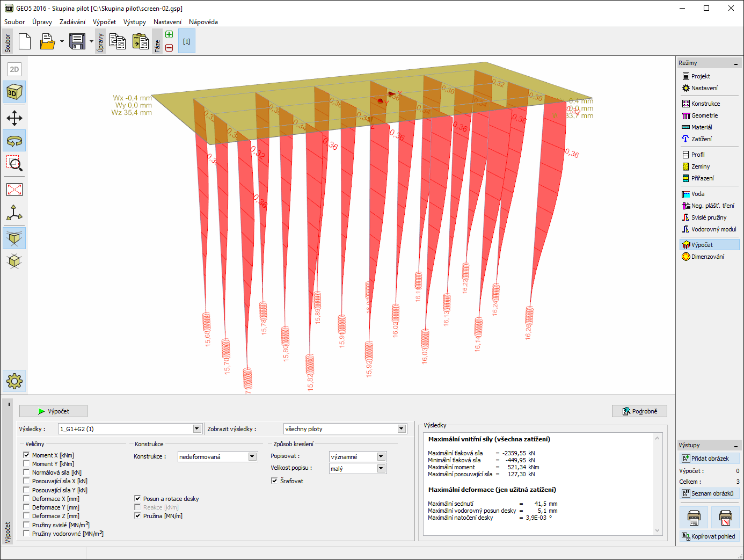Collapse the Výstupy panel

click(736, 446)
